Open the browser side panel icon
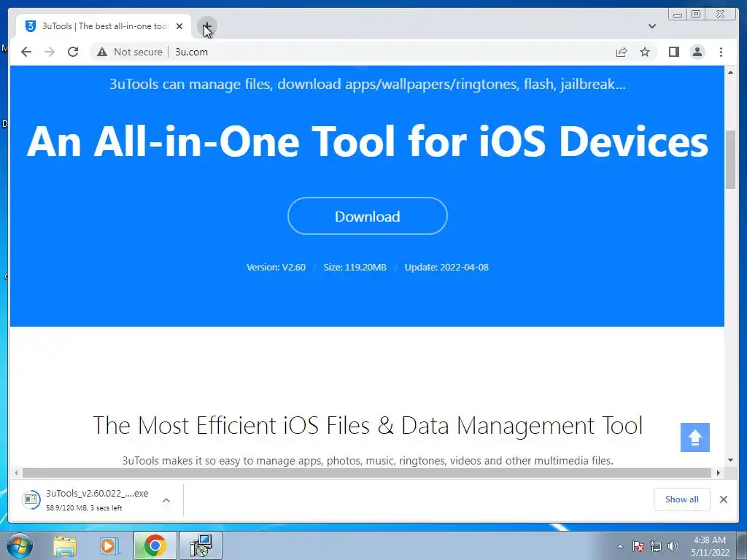Viewport: 747px width, 560px height. pos(673,52)
